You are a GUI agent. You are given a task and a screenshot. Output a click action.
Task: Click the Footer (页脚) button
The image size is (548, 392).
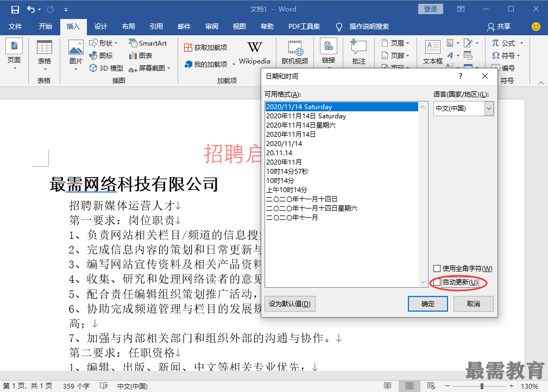395,55
